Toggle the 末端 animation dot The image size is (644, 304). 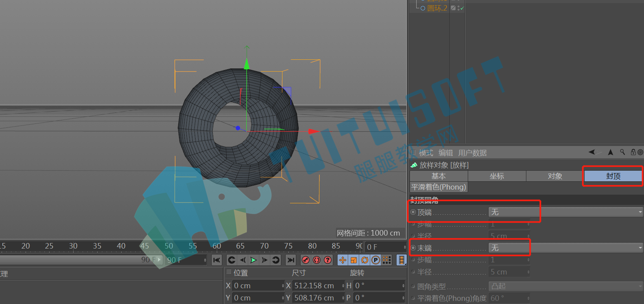(413, 248)
